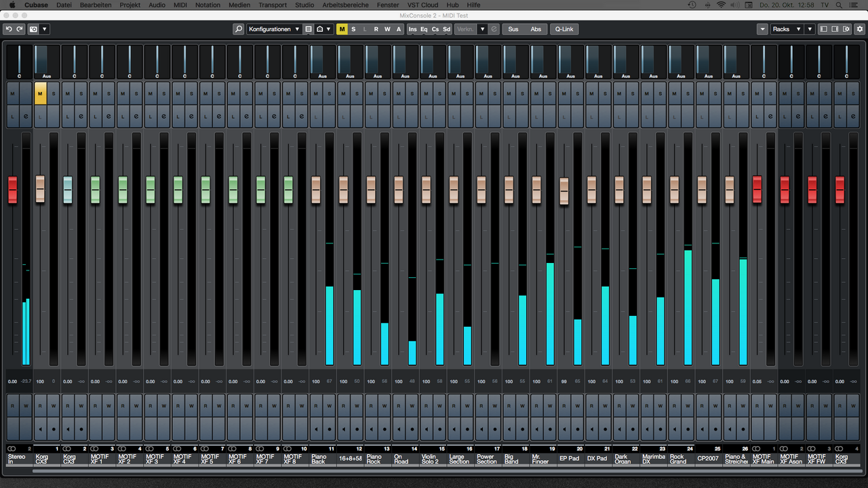Screen dimensions: 868x488
Task: Click the Wi-Fi status icon
Action: pos(721,5)
